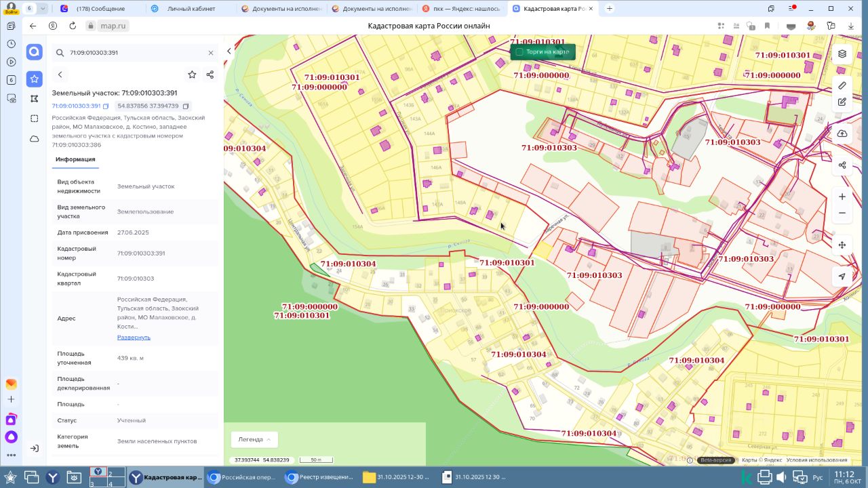Click the locate me arrow icon
Screen dimensions: 868x488
pos(842,277)
